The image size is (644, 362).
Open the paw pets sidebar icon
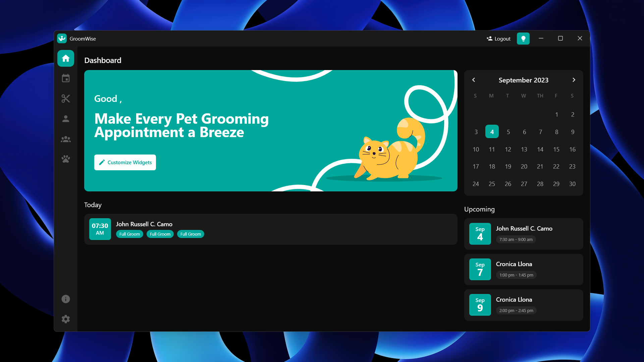pos(66,159)
